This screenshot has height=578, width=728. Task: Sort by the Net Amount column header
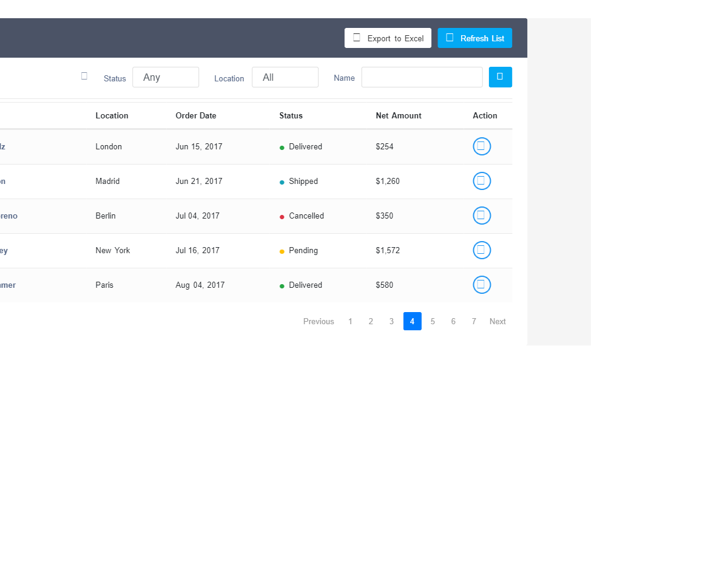[399, 115]
